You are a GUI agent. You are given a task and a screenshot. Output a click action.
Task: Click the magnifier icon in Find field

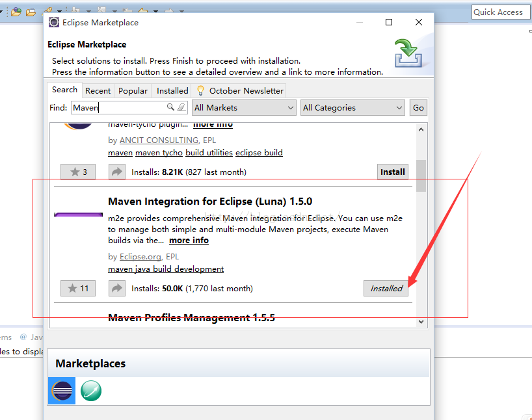coord(170,107)
